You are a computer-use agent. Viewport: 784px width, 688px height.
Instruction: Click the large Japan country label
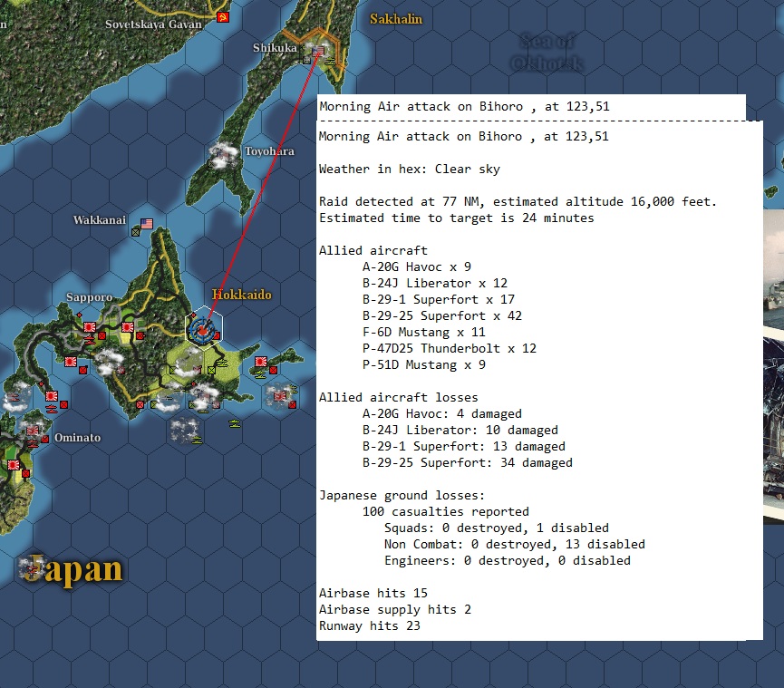tap(74, 569)
